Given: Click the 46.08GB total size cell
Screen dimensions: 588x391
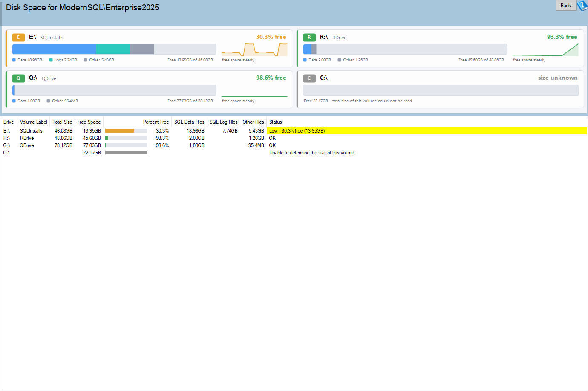Looking at the screenshot, I should [63, 131].
